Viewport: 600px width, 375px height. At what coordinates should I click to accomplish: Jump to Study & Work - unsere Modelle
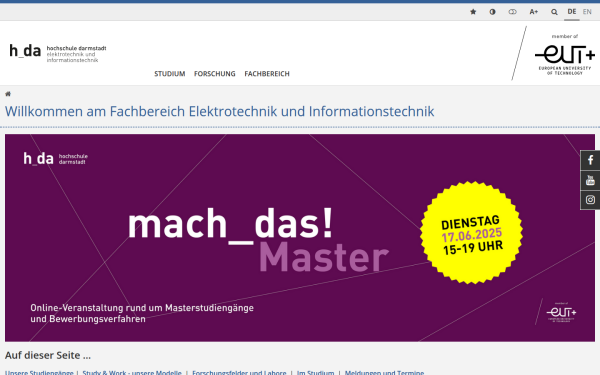tap(132, 372)
